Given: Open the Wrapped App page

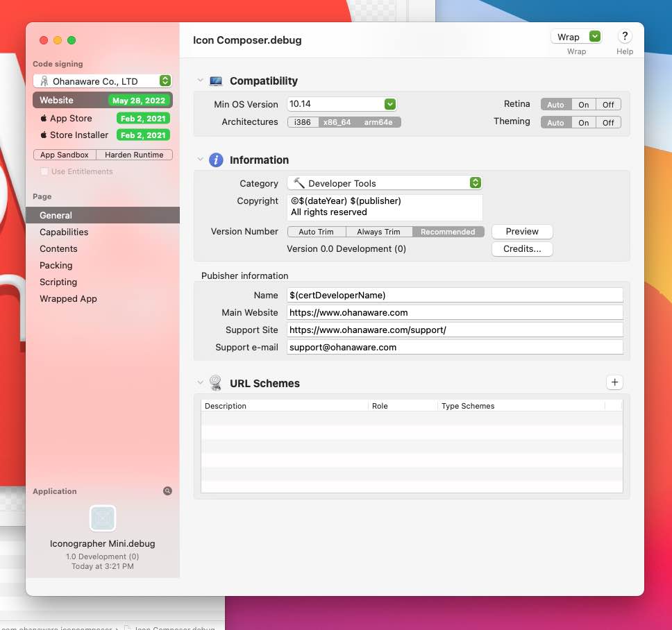Looking at the screenshot, I should (103, 298).
